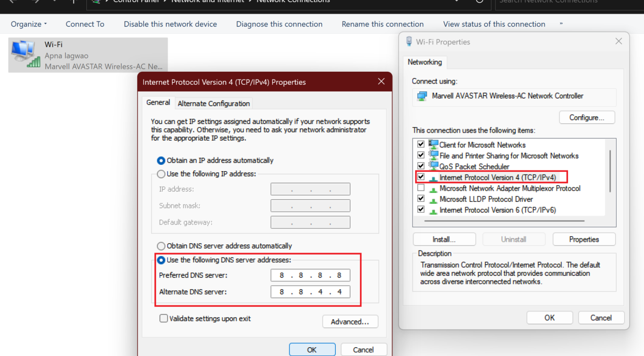Uncheck File and Printer Sharing checkbox
This screenshot has height=356, width=644.
421,155
